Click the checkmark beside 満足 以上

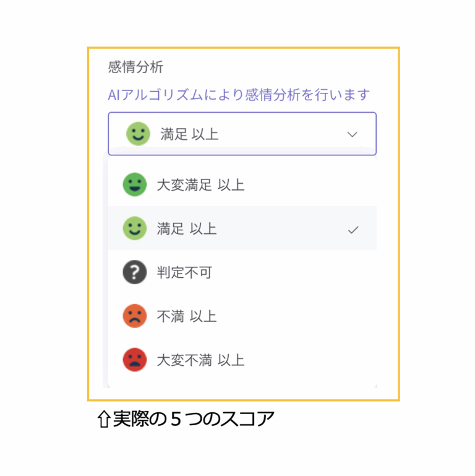353,230
